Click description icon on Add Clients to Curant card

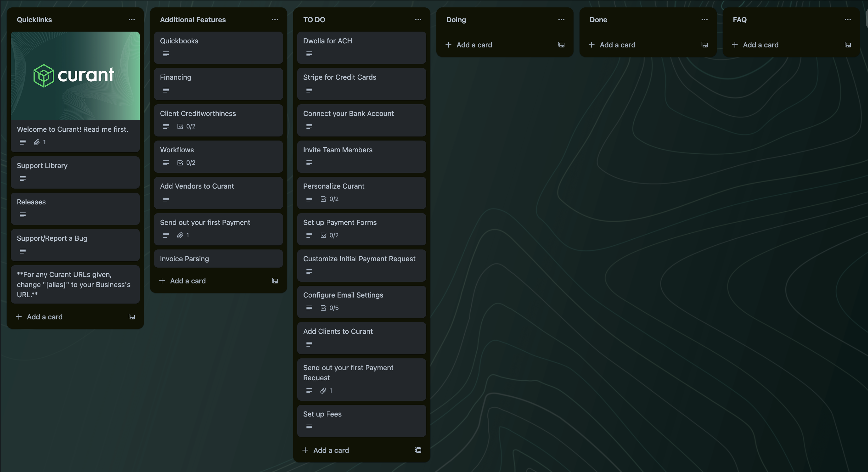point(309,344)
